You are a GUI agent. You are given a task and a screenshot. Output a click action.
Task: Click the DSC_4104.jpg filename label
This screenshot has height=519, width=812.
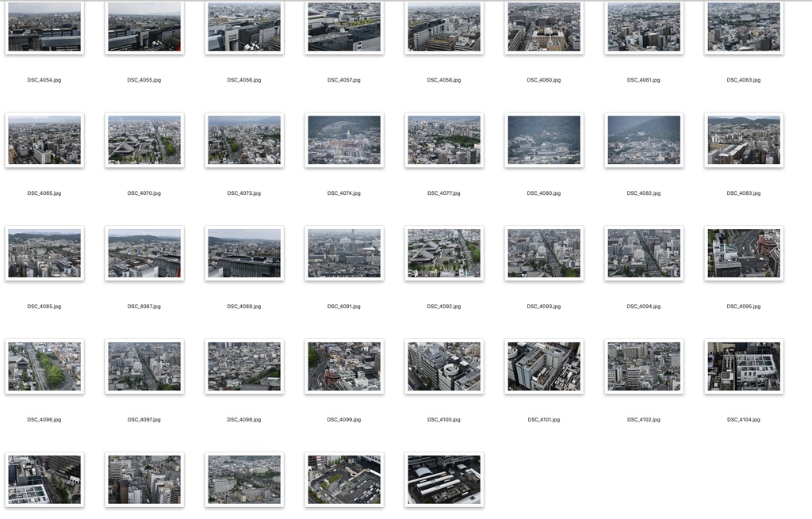click(743, 418)
